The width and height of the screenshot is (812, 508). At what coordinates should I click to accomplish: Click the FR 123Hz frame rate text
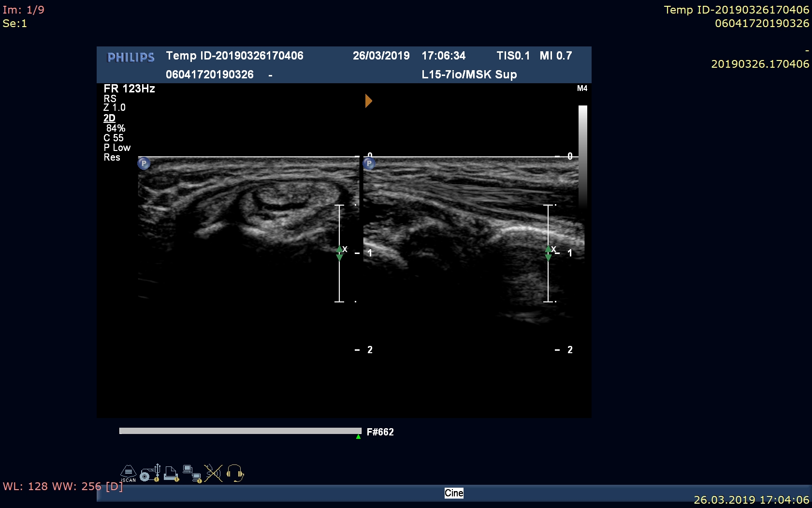(129, 89)
